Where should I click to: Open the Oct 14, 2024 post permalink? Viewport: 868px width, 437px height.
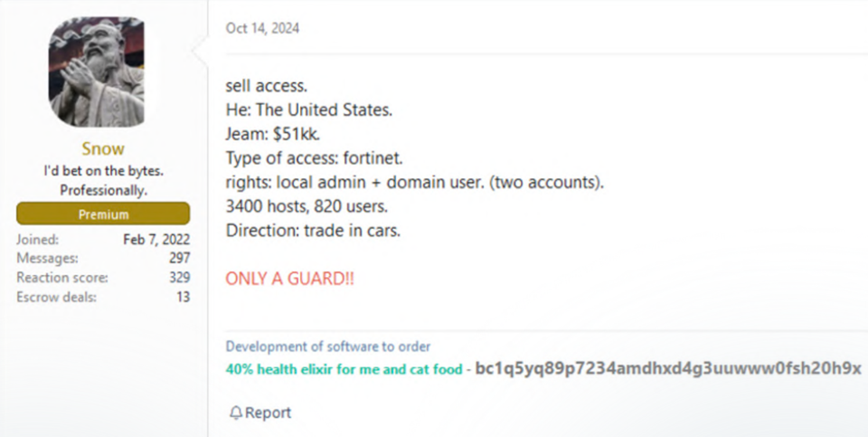pyautogui.click(x=262, y=28)
